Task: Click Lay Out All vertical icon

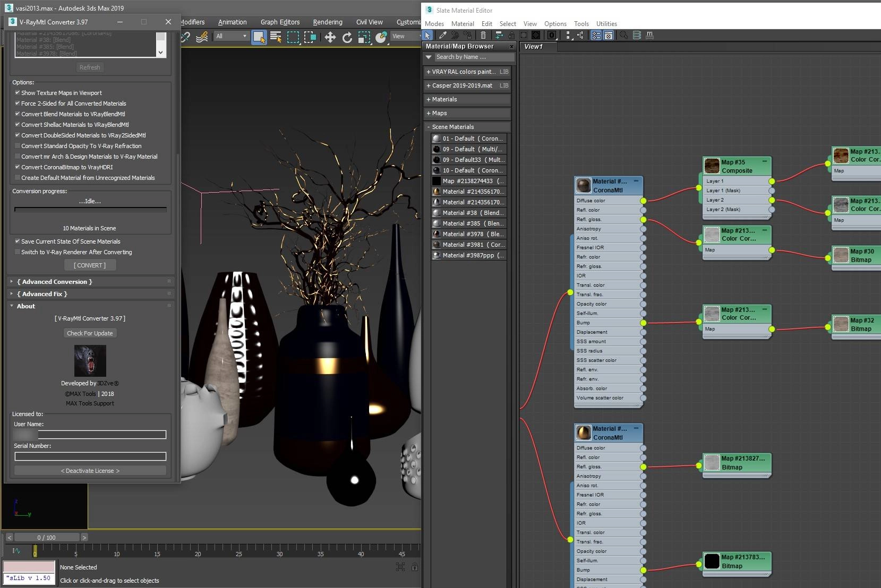Action: click(x=568, y=36)
